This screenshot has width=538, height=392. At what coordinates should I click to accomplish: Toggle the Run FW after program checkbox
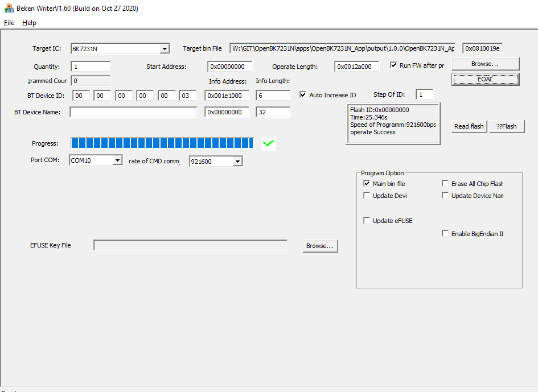(x=393, y=65)
